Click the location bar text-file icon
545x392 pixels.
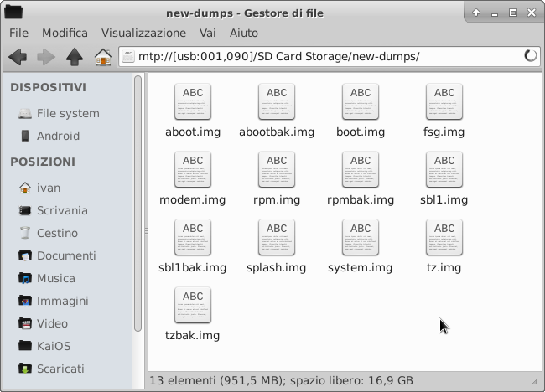click(128, 56)
